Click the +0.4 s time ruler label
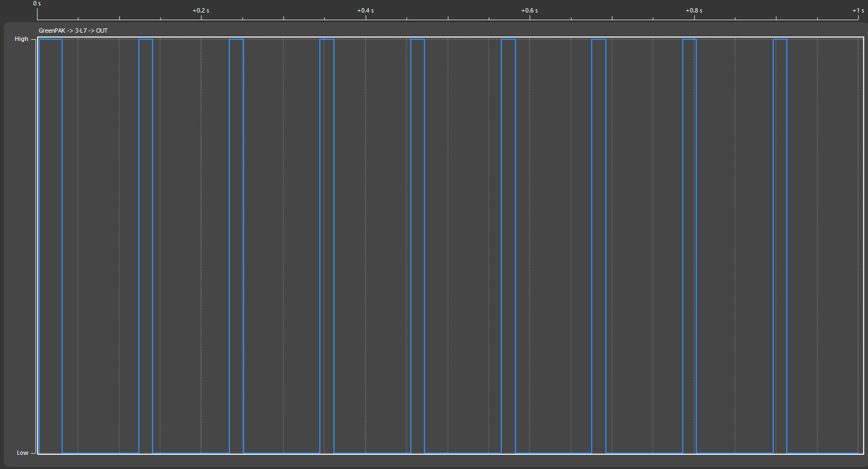Viewport: 868px width, 469px height. tap(365, 11)
